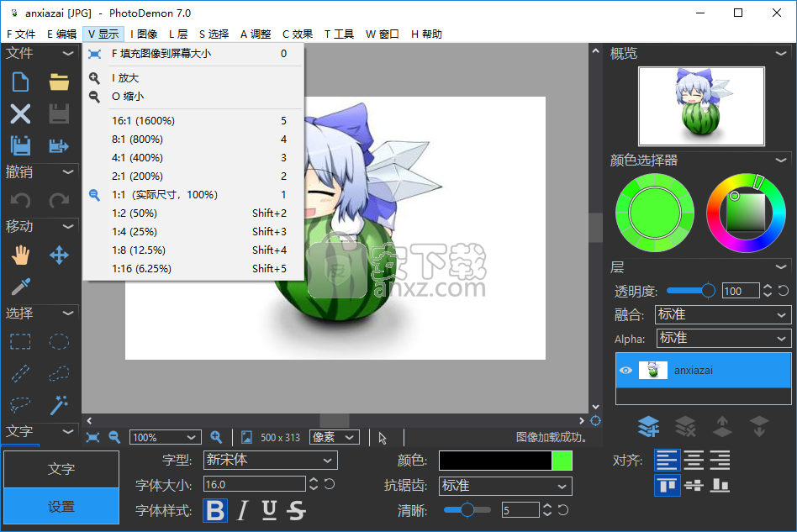Image resolution: width=797 pixels, height=532 pixels.
Task: Click the 字体大小 input field
Action: [254, 484]
